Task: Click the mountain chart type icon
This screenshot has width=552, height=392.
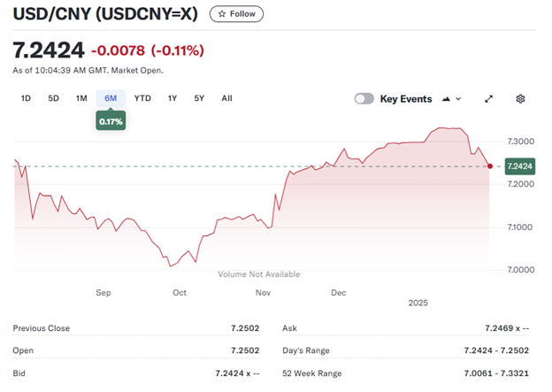Action: pyautogui.click(x=446, y=99)
